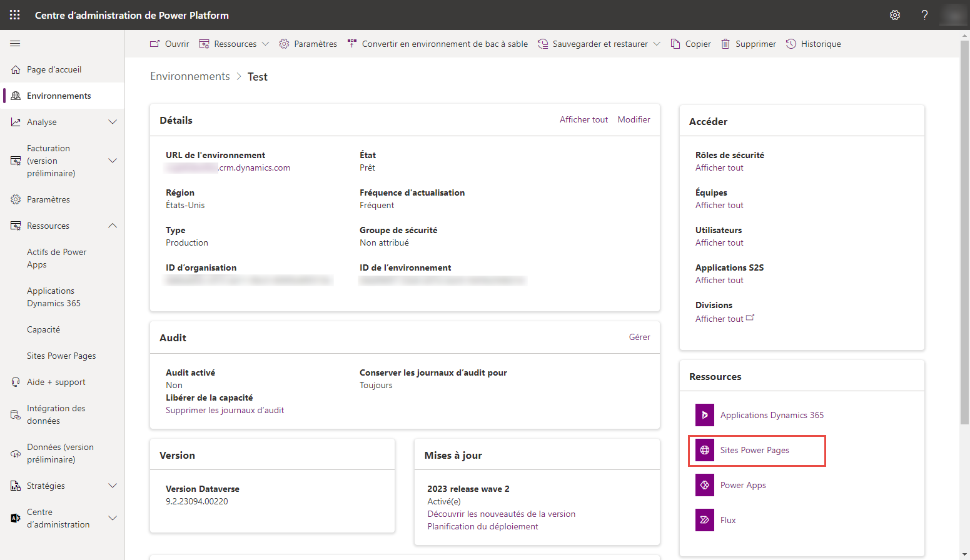Click the Facturation sidebar icon
Screen dimensions: 970x560
pos(16,161)
